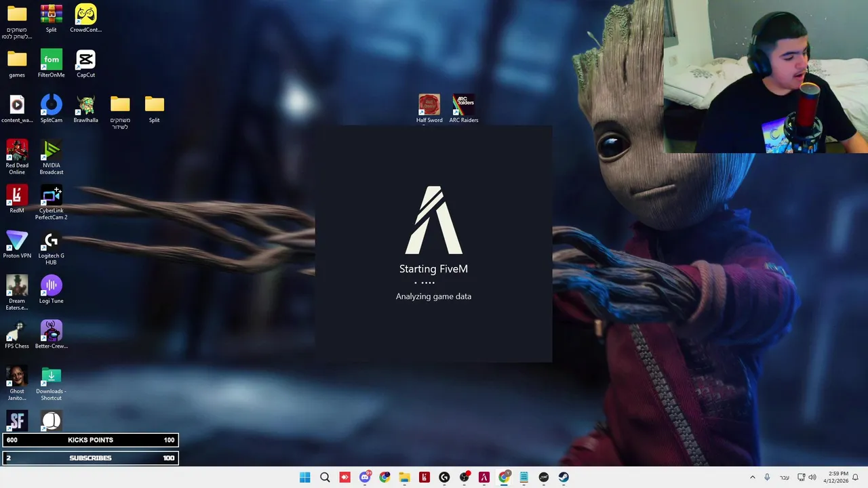The image size is (868, 488).
Task: Open Hebrew-named folder next to Split archive
Action: [17, 22]
